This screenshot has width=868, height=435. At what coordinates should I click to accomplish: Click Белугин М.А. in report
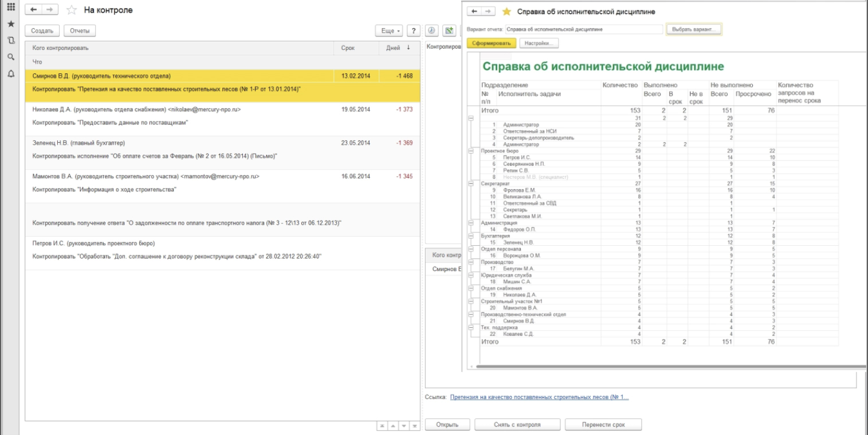point(518,268)
